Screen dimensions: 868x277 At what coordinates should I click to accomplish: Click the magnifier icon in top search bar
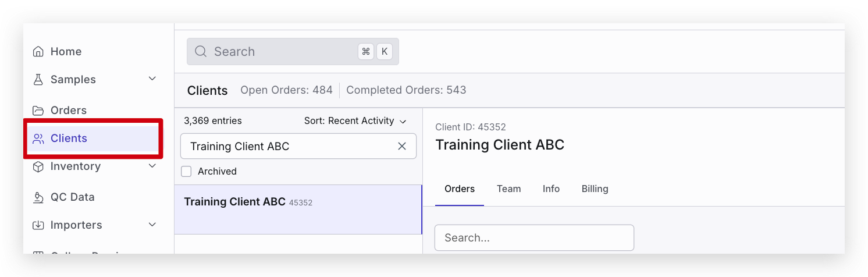(x=201, y=52)
